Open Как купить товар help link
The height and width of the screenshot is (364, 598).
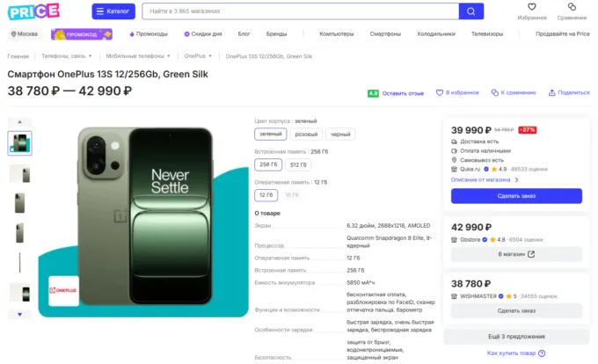[516, 353]
